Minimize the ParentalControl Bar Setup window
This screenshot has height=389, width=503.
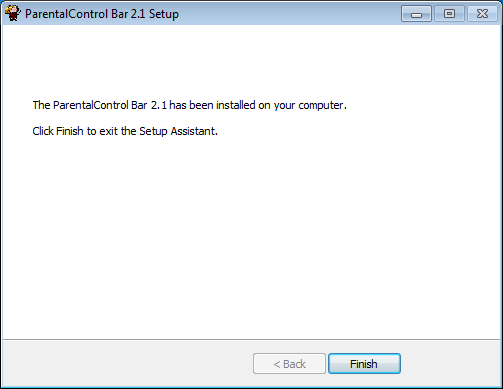point(416,14)
